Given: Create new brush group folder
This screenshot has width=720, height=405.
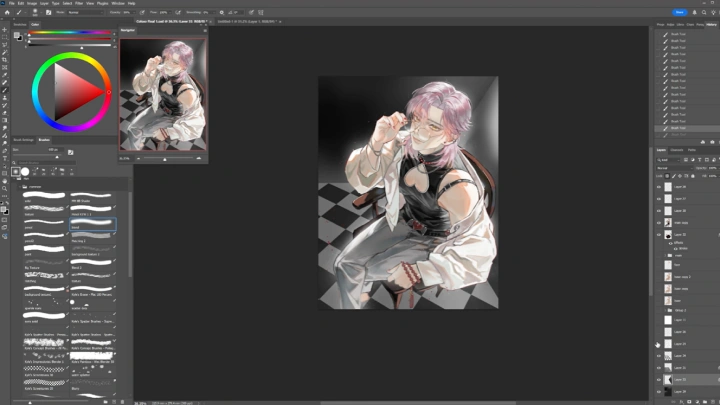Looking at the screenshot, I should 106,402.
